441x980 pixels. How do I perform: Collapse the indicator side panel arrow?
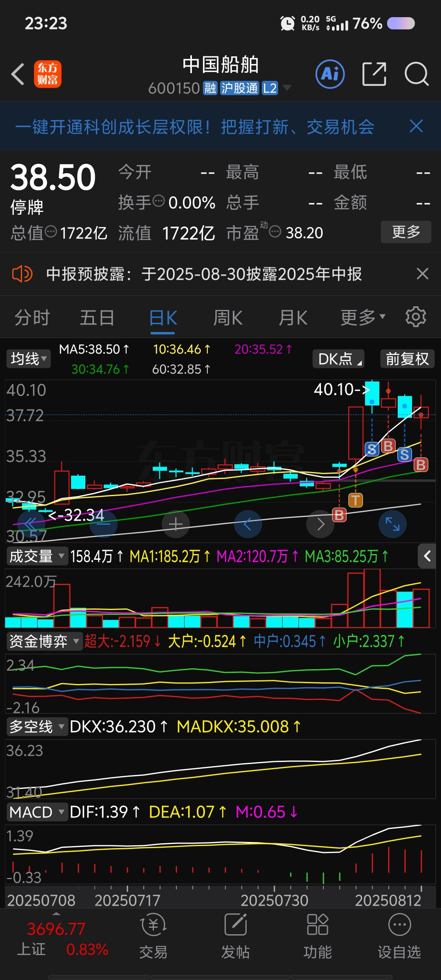click(x=427, y=556)
